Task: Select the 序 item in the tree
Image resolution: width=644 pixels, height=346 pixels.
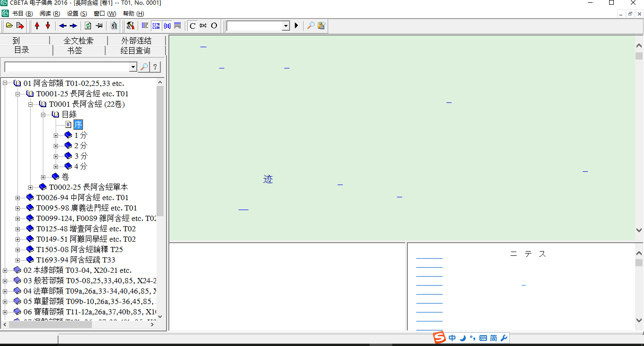Action: click(78, 125)
